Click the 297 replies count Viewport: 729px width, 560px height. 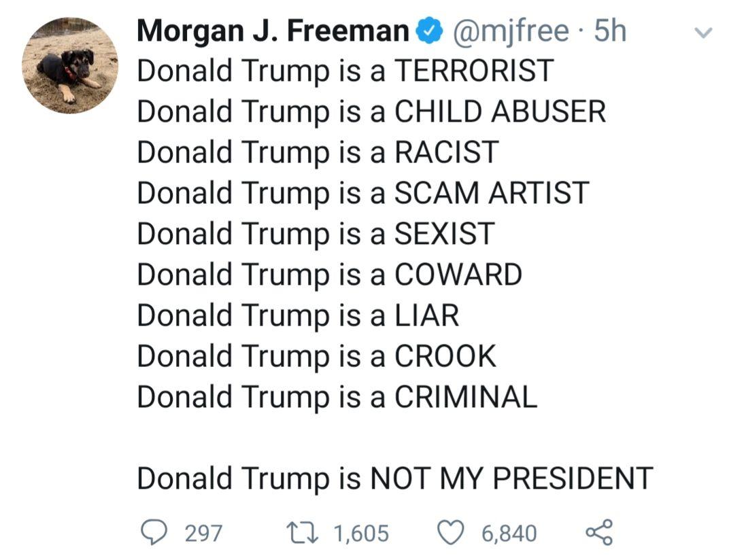(x=203, y=533)
